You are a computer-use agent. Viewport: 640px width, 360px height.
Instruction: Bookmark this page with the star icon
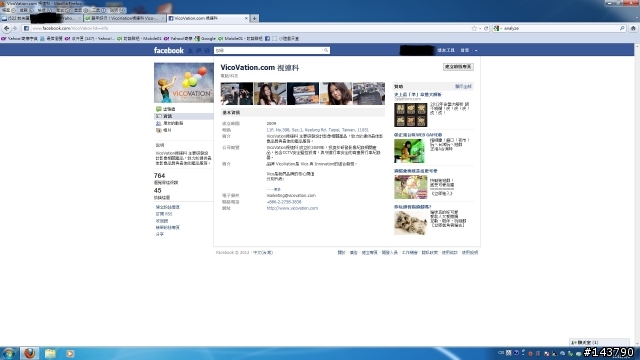coord(474,28)
